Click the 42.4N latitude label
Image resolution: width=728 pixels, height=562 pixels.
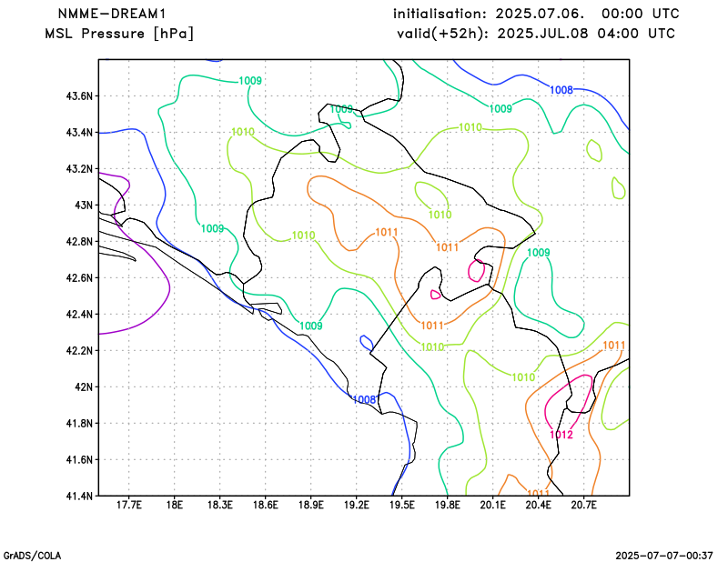[x=79, y=314]
